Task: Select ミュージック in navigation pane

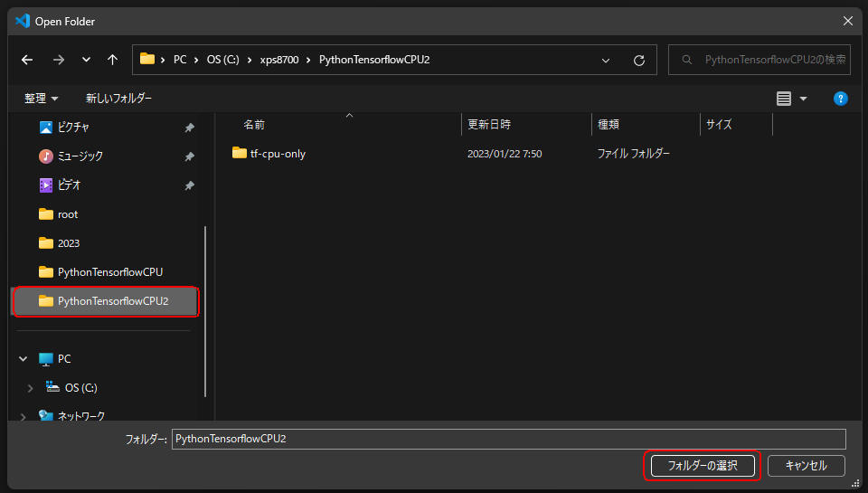Action: 80,156
